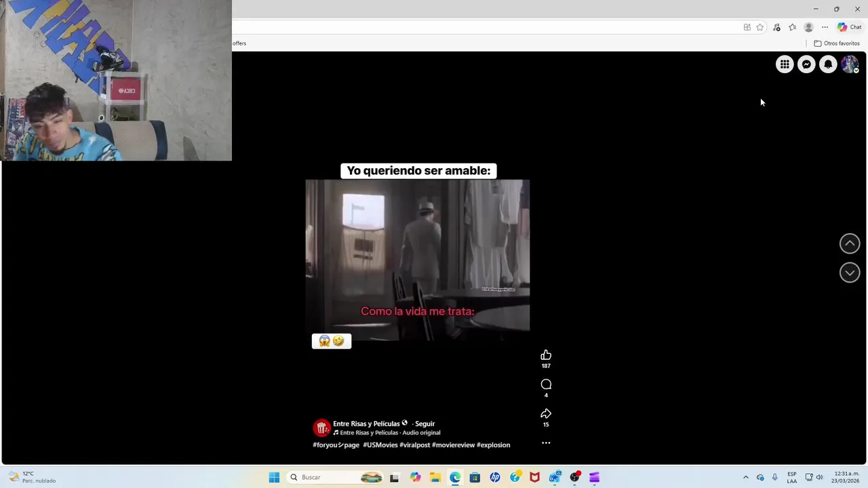Open HP app on taskbar

click(x=495, y=477)
